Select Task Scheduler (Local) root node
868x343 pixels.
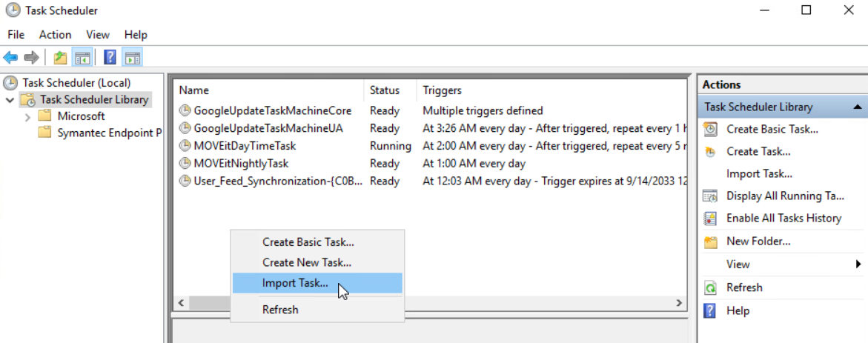click(76, 83)
